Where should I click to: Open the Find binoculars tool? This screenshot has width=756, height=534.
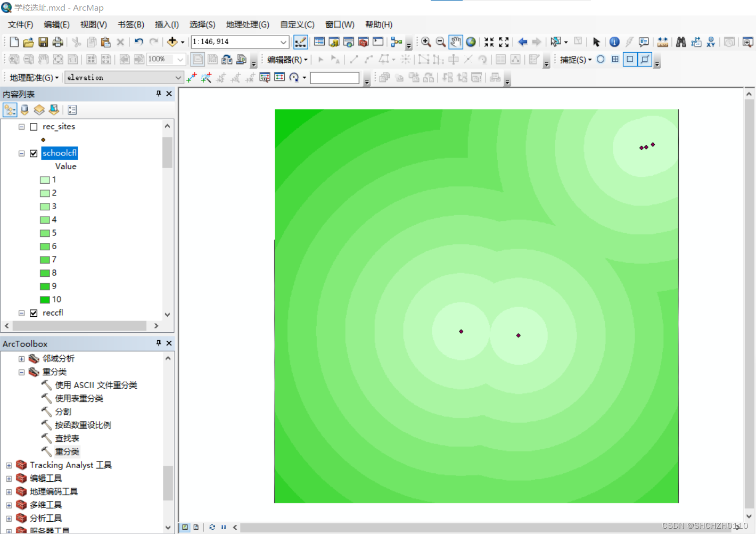click(681, 42)
